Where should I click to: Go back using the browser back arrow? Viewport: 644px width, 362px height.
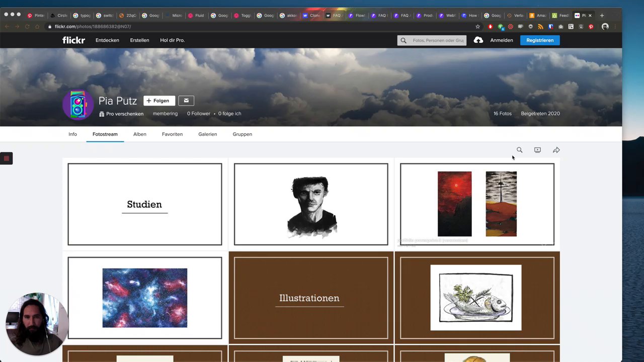[x=7, y=27]
